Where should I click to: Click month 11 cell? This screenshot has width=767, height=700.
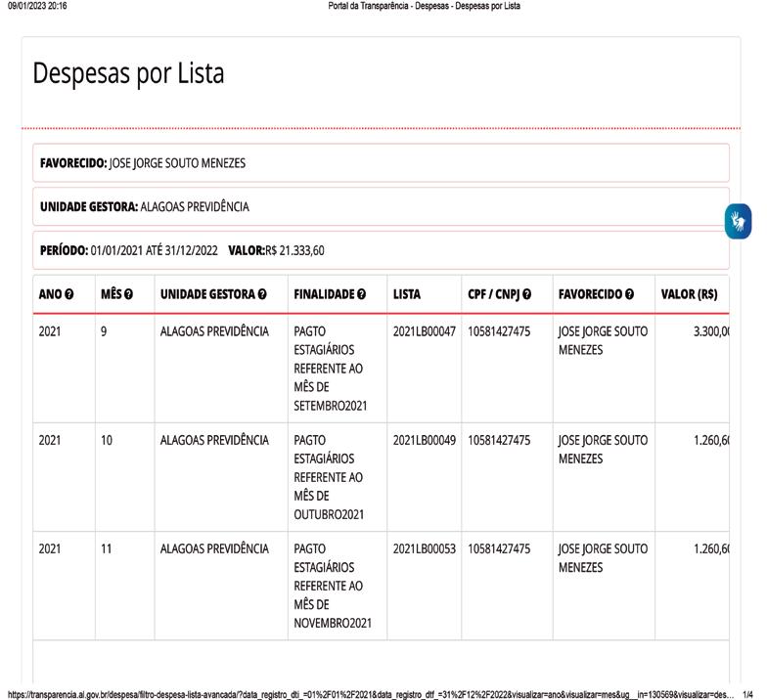(106, 549)
